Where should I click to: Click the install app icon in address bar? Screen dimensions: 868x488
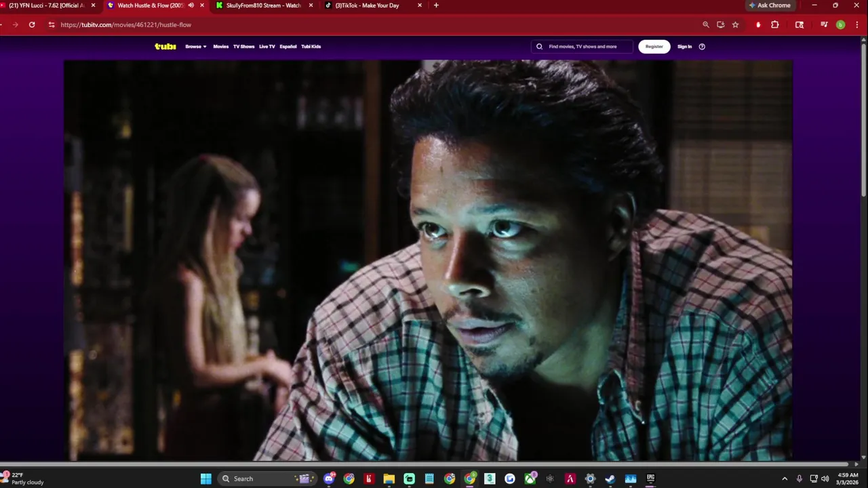pos(721,24)
